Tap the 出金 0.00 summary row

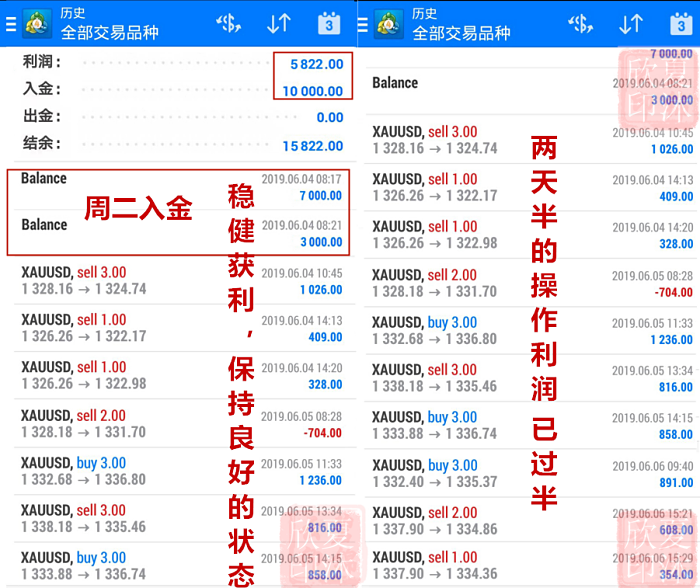(x=182, y=117)
